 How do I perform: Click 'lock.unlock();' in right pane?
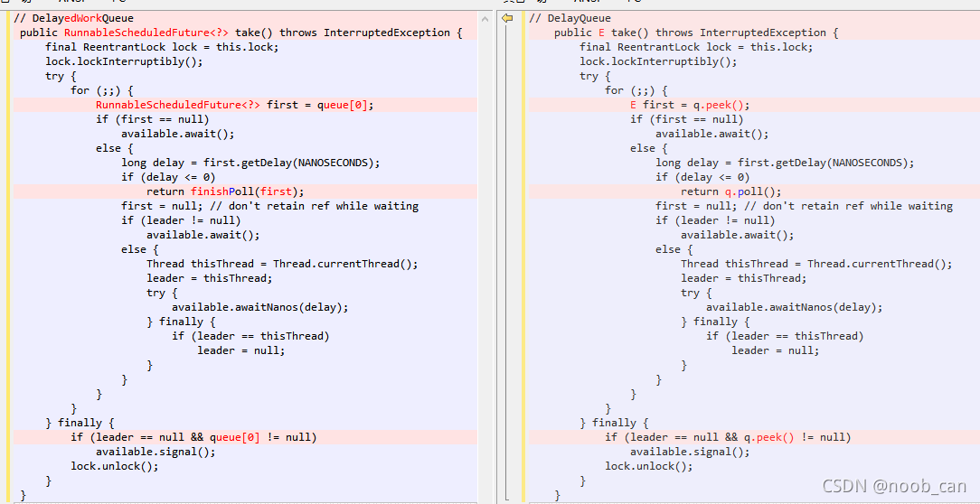pos(649,466)
